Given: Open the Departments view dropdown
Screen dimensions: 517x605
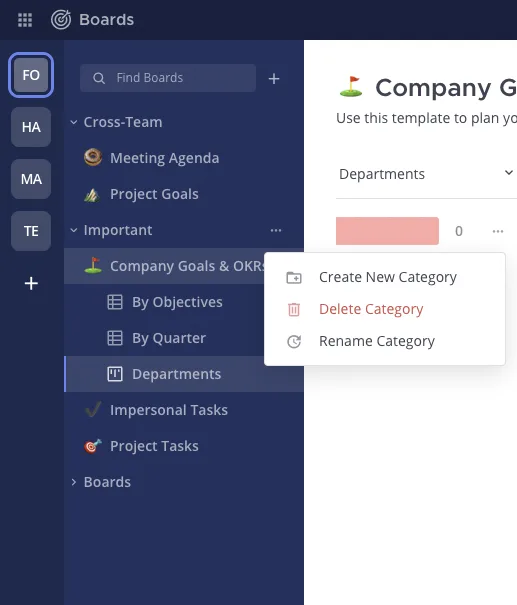Looking at the screenshot, I should [x=426, y=174].
